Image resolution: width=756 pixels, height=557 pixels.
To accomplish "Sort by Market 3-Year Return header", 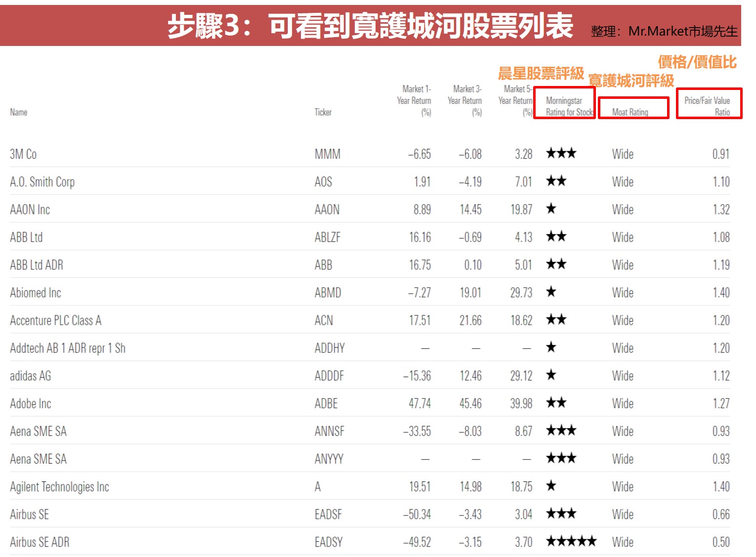I will (x=464, y=100).
